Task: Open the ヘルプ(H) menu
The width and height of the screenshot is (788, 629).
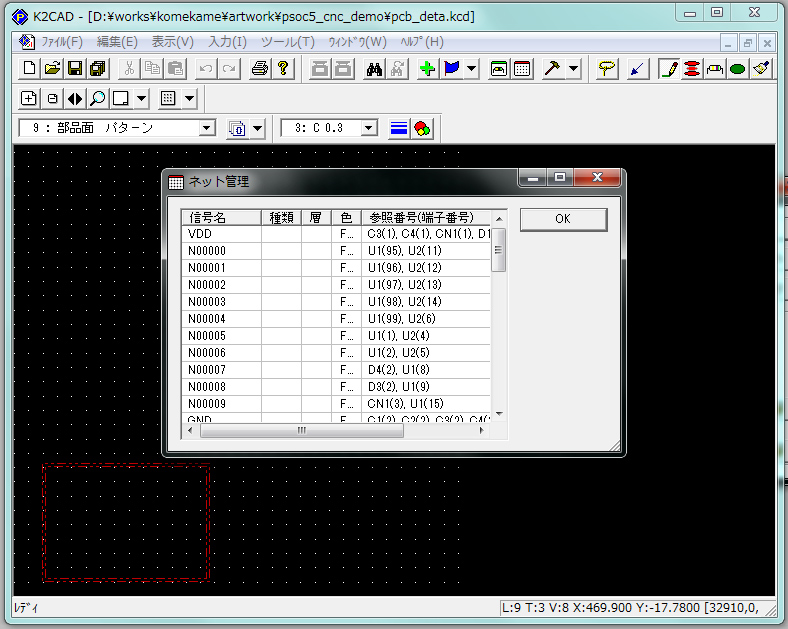Action: pos(422,42)
